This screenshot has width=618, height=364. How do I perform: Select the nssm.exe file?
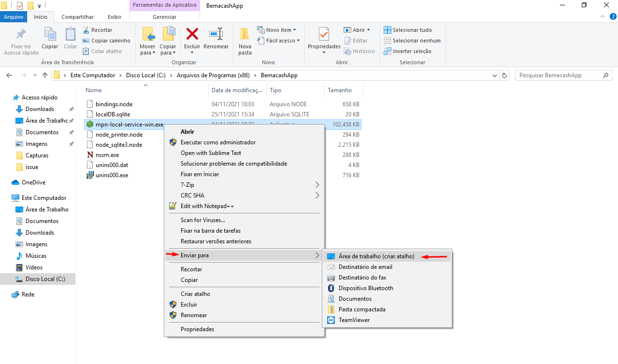pyautogui.click(x=107, y=155)
